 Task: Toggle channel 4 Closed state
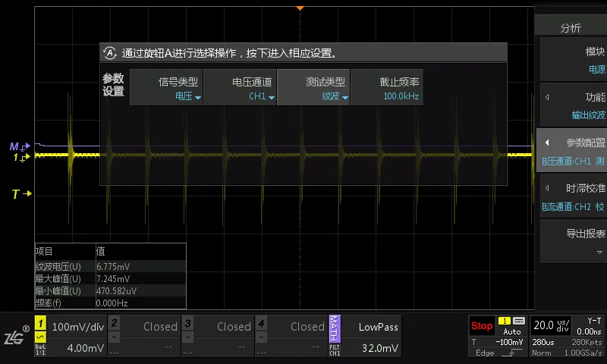(291, 336)
